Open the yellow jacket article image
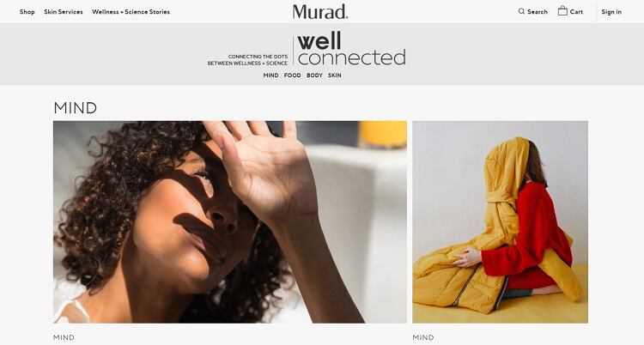The height and width of the screenshot is (345, 644). coord(501,221)
